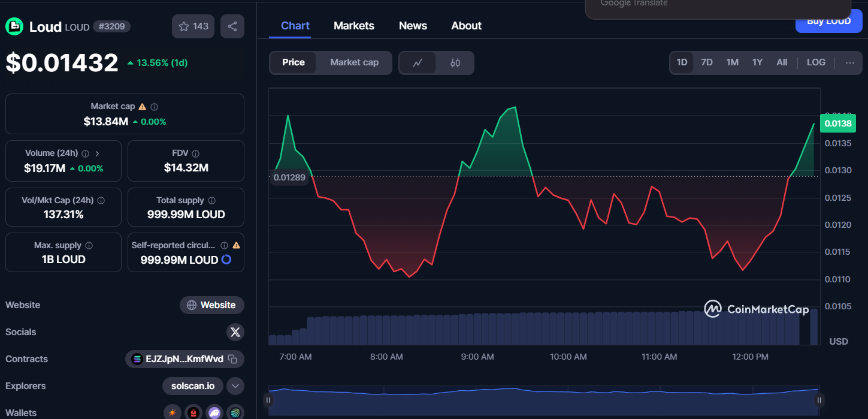The width and height of the screenshot is (868, 419).
Task: Show Market cap on the chart
Action: click(355, 62)
